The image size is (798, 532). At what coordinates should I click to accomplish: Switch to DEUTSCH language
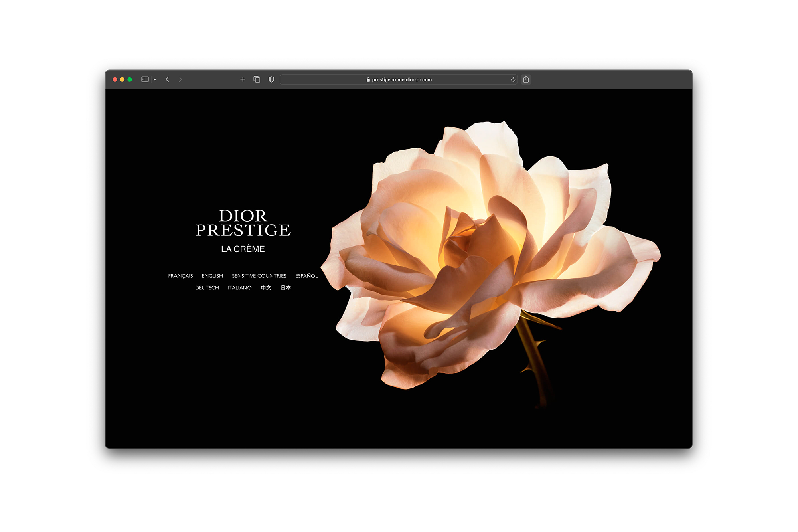click(207, 288)
